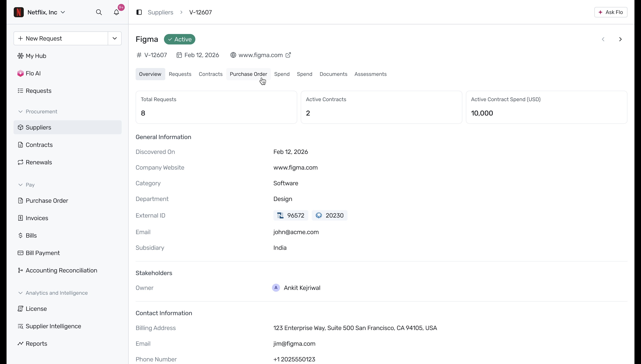Open Requests in sidebar
The height and width of the screenshot is (364, 641).
point(68,91)
